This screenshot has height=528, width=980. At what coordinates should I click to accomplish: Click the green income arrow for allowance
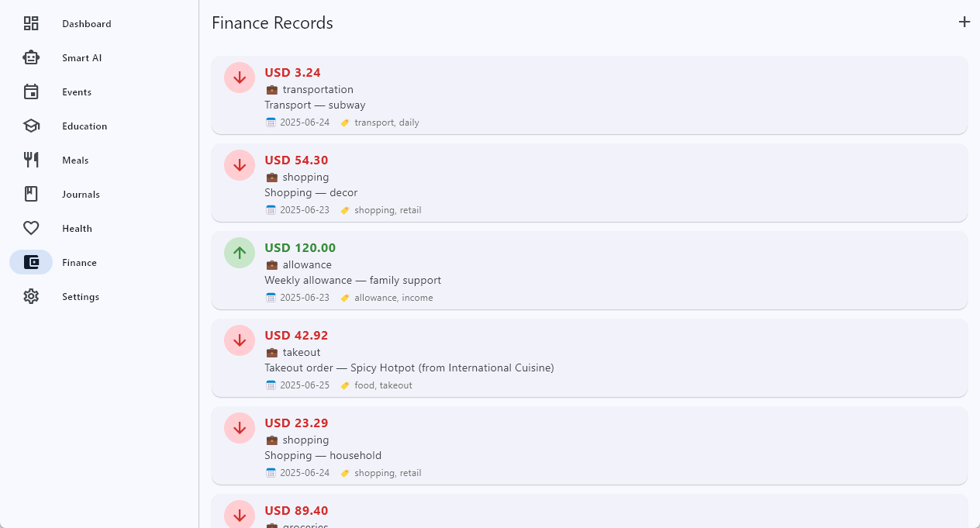coord(240,253)
